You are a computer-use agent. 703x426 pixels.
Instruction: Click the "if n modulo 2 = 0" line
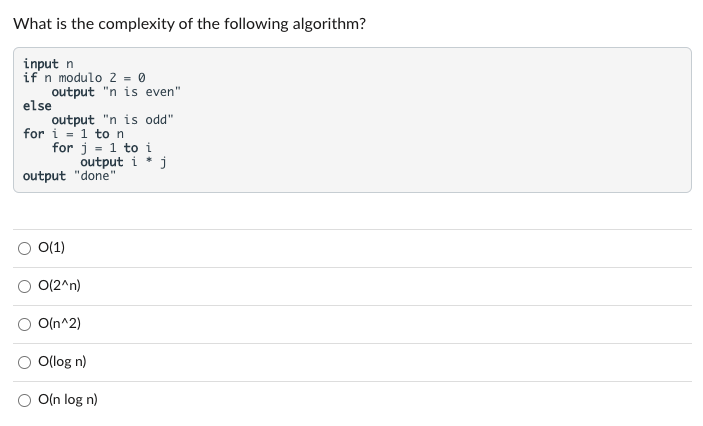pos(84,78)
